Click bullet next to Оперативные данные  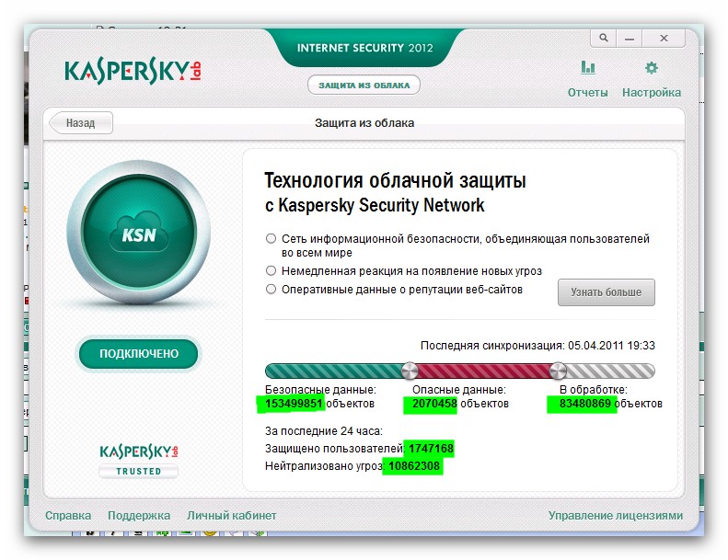coord(271,289)
